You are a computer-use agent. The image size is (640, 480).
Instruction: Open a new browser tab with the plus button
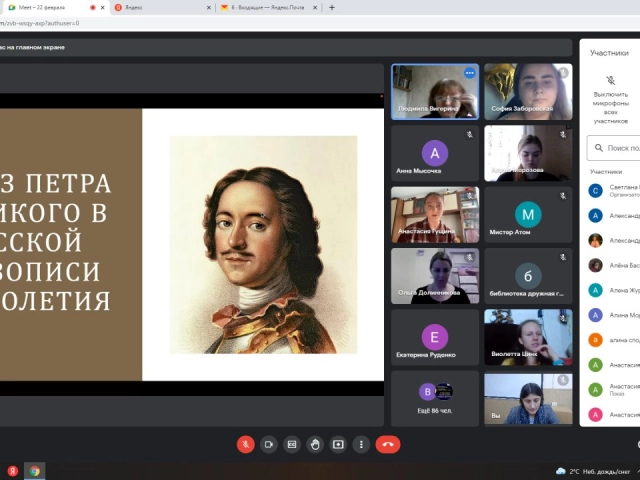(x=332, y=7)
